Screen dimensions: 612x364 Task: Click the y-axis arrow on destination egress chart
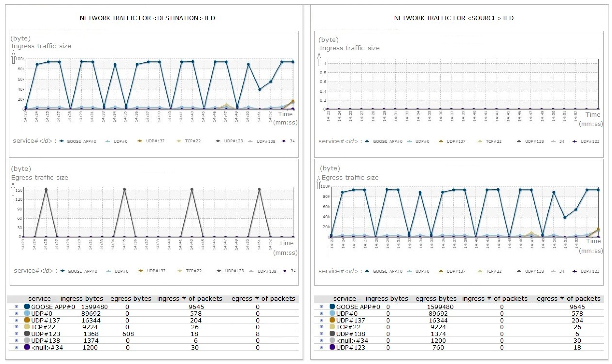(x=13, y=189)
